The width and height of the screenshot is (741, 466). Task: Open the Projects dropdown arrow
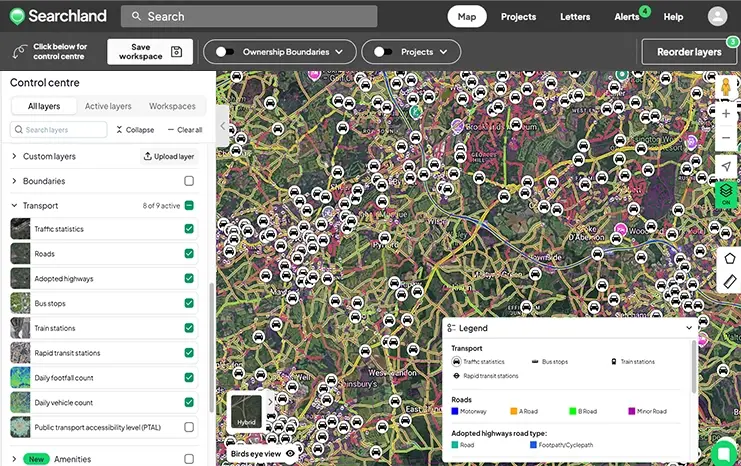click(443, 52)
